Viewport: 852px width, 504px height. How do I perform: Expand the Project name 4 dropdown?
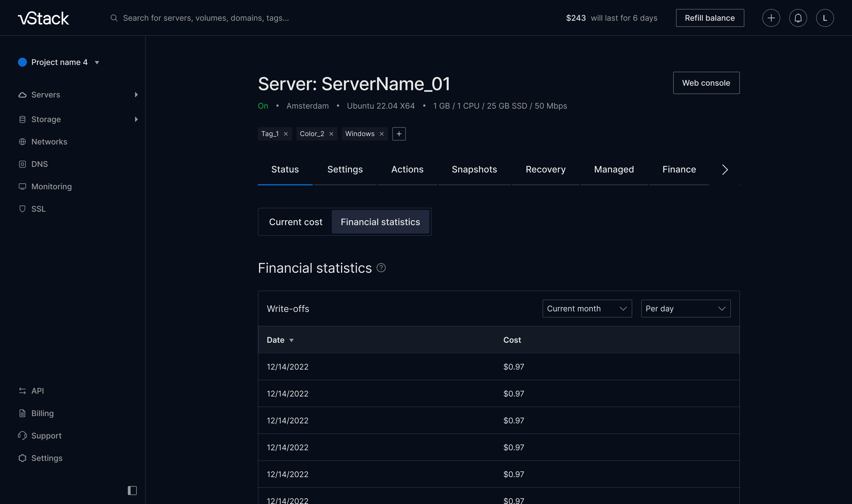point(97,62)
